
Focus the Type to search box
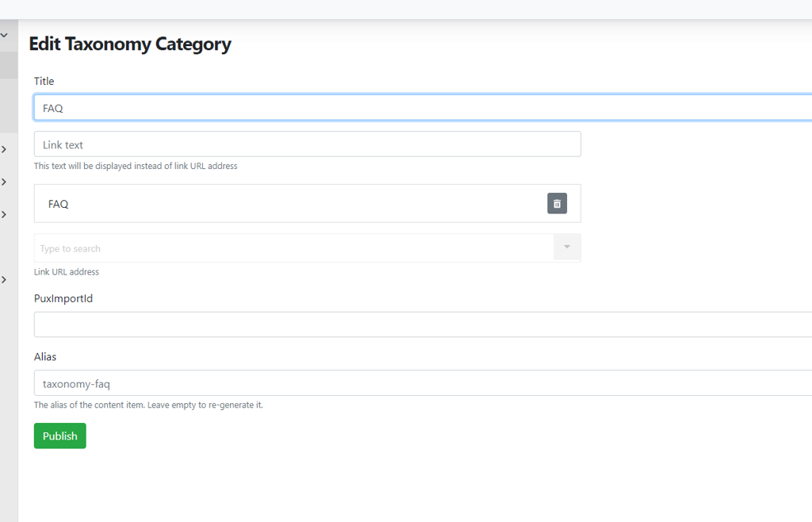(293, 248)
